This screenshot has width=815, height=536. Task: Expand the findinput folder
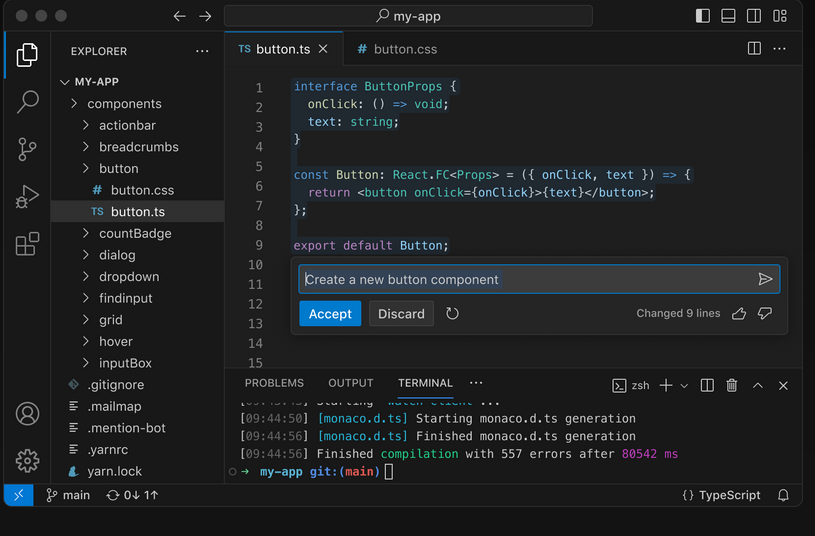[x=138, y=298]
